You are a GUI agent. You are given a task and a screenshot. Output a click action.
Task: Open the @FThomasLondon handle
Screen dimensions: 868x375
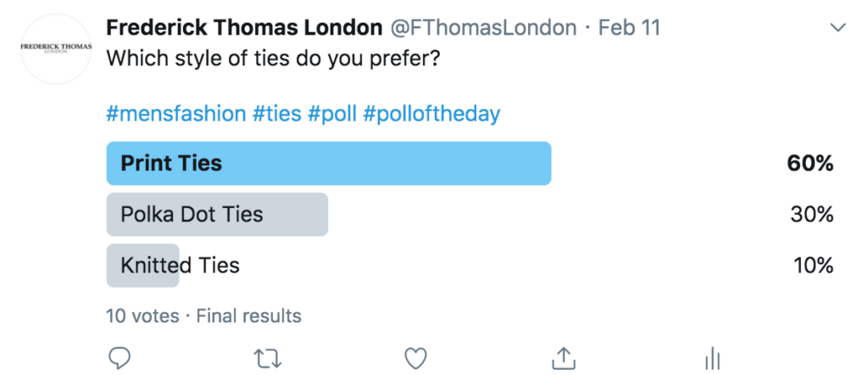point(484,28)
